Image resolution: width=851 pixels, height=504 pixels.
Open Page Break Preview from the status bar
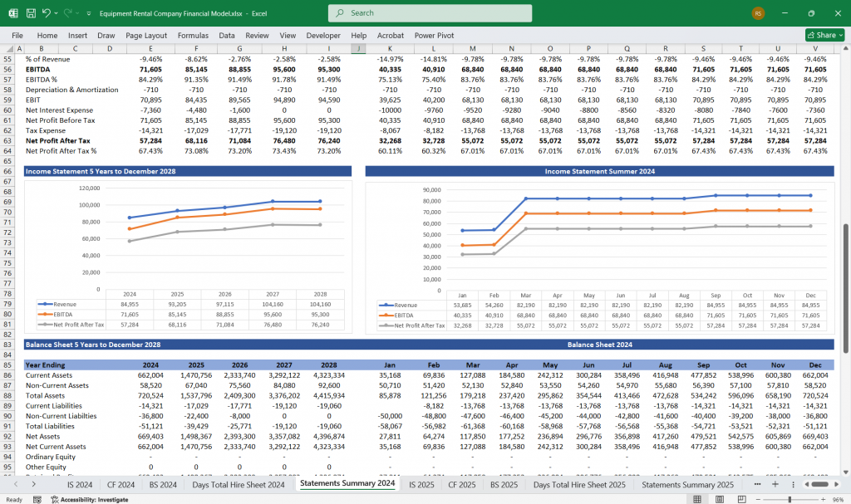click(741, 498)
